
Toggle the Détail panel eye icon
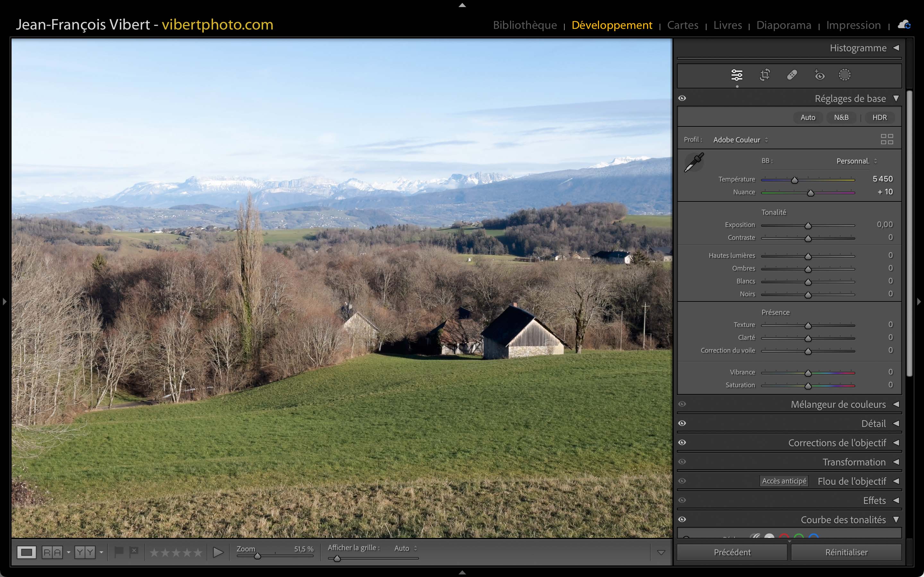pyautogui.click(x=682, y=423)
